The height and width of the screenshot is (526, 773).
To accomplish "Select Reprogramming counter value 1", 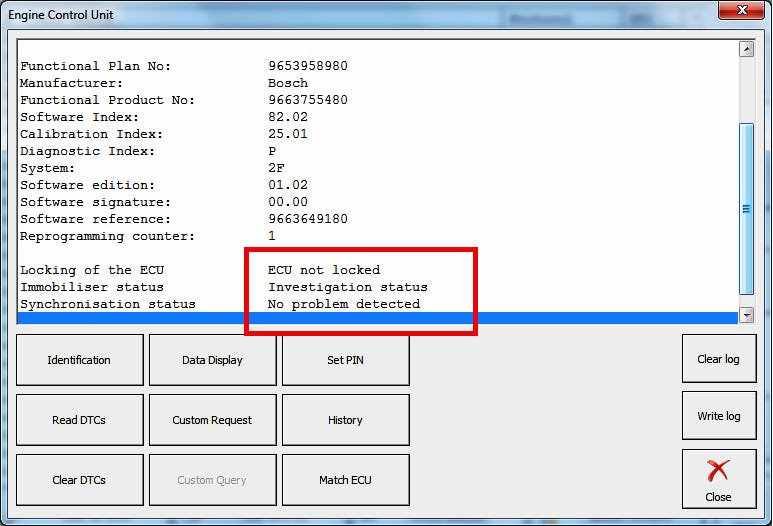I will [x=272, y=236].
